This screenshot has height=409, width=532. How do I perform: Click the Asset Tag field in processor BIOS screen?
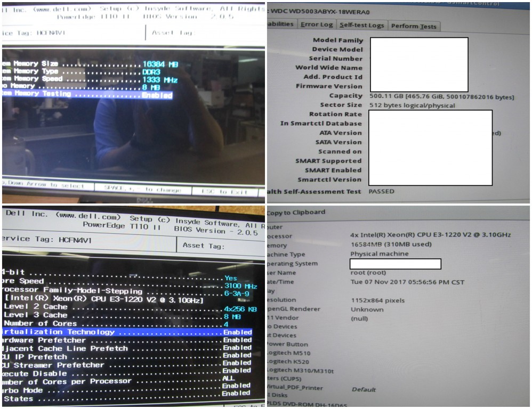pos(204,246)
